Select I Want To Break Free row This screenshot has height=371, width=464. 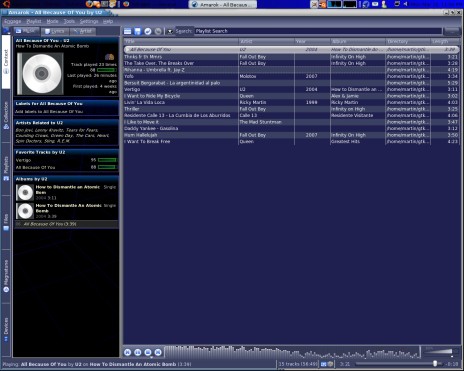tap(291, 142)
